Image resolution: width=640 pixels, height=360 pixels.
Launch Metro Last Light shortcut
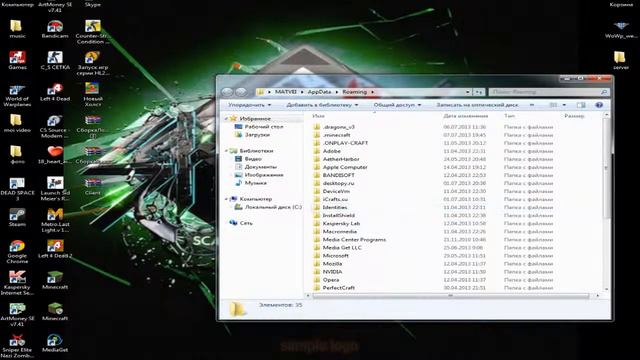point(55,220)
